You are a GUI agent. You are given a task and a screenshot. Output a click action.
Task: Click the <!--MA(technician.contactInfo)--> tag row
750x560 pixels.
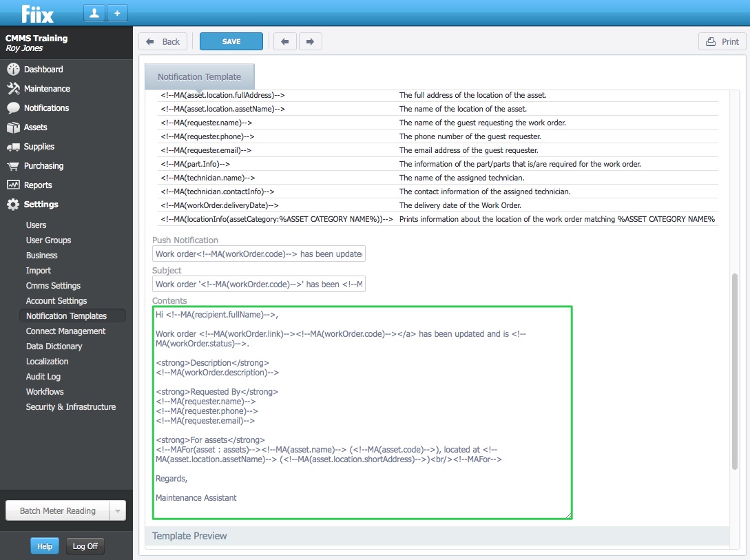point(439,191)
